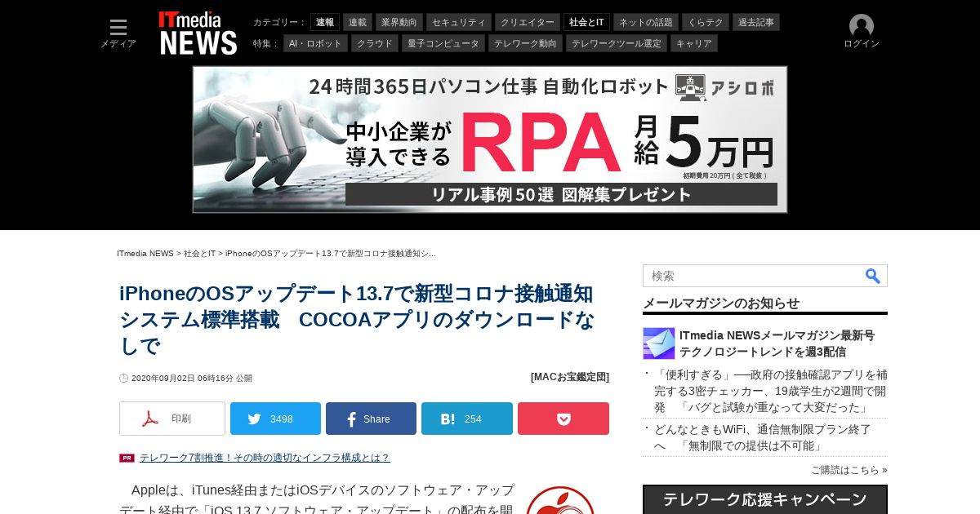Viewport: 980px width, 514px height.
Task: Select 業界動向 category tab
Action: [399, 22]
